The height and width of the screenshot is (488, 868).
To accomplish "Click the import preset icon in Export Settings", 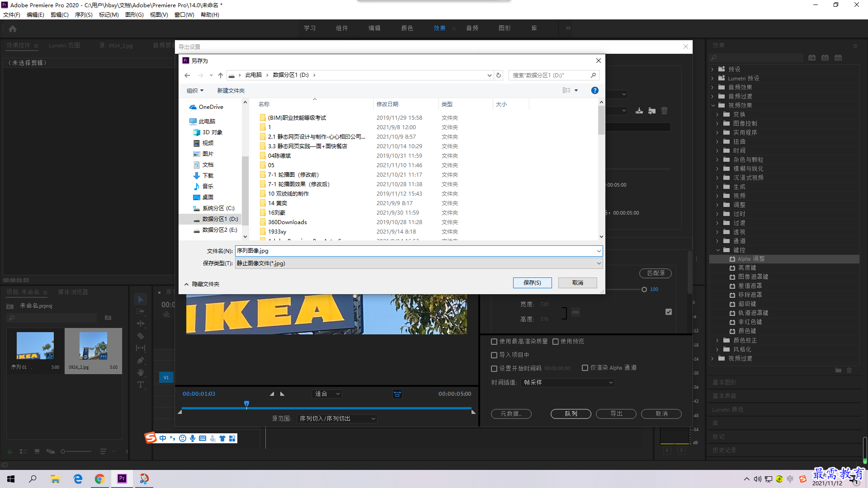I will click(652, 111).
